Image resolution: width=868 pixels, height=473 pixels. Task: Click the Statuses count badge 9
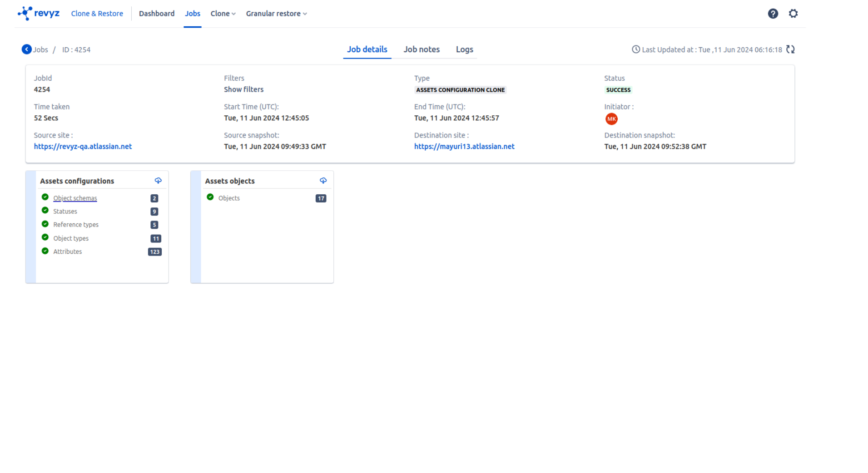[154, 212]
